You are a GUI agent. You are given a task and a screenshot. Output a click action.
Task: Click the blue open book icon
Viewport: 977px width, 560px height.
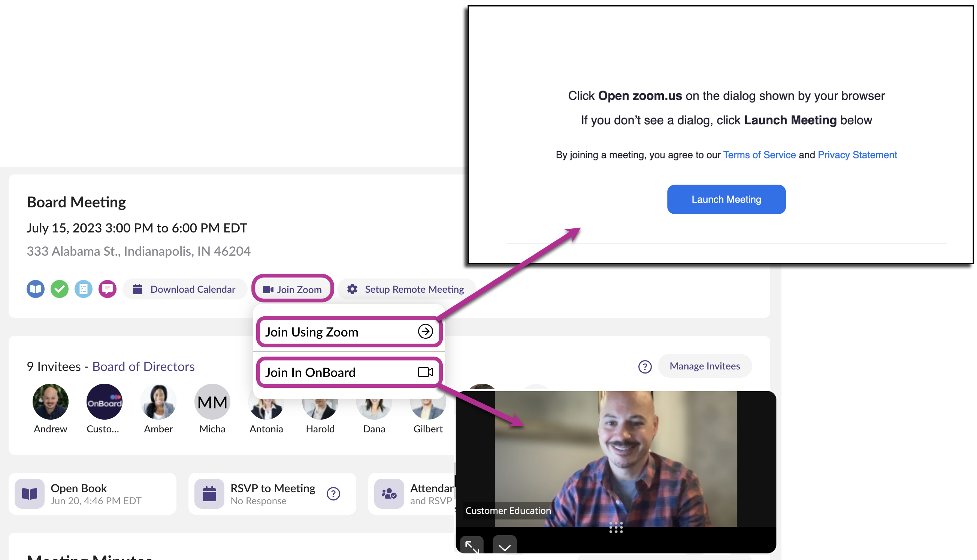36,289
